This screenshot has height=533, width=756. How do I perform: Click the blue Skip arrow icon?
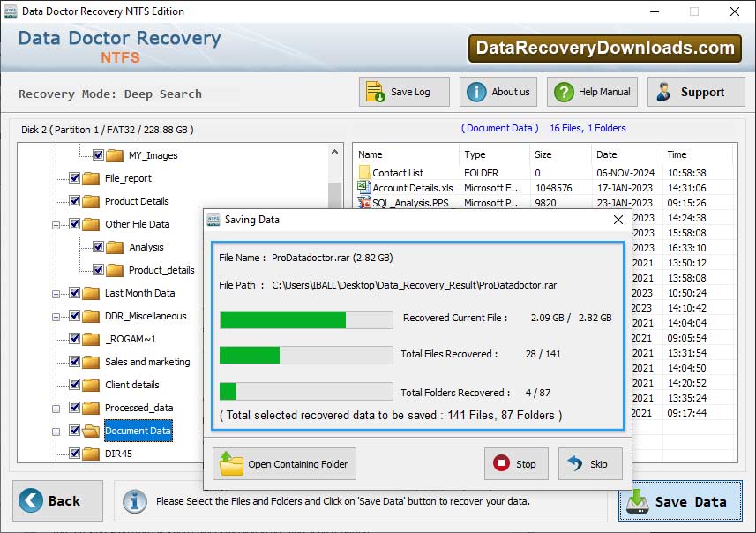click(x=575, y=463)
